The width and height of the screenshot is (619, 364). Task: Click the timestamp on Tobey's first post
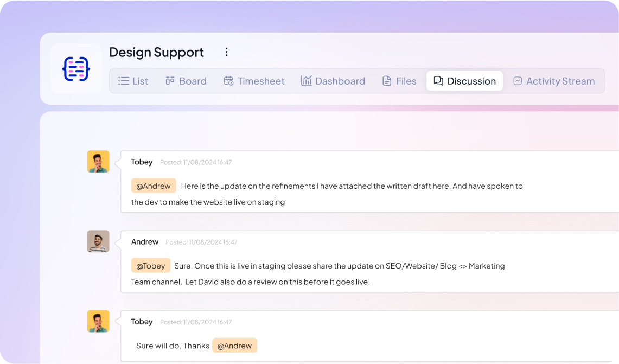tap(196, 162)
